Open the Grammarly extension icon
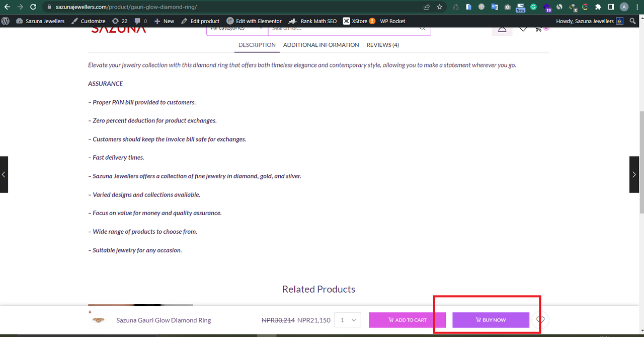 coord(533,7)
